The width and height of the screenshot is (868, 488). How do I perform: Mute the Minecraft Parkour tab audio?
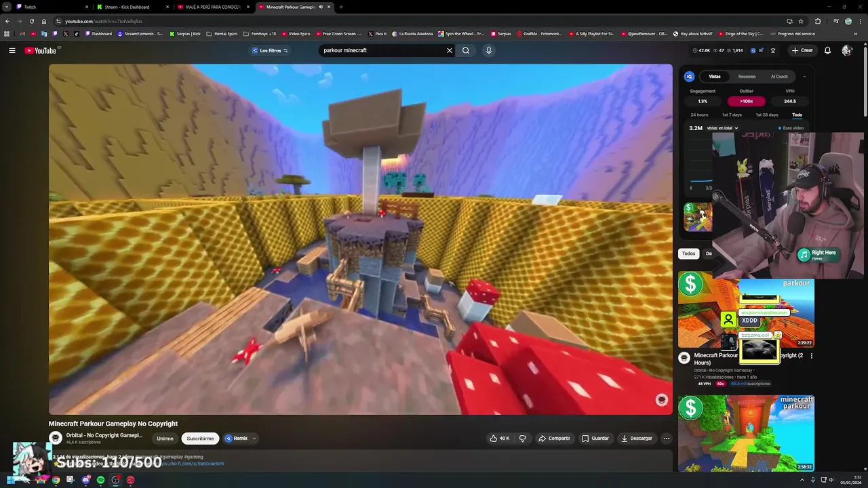pos(321,7)
